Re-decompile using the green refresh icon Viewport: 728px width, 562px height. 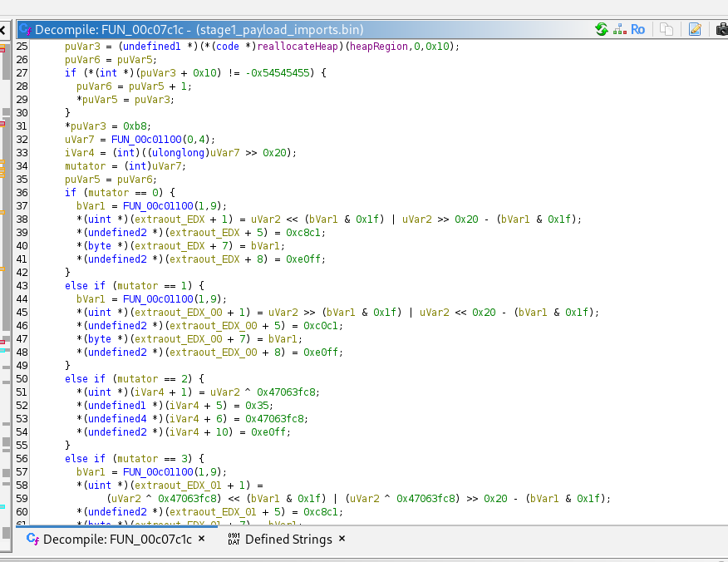tap(602, 29)
